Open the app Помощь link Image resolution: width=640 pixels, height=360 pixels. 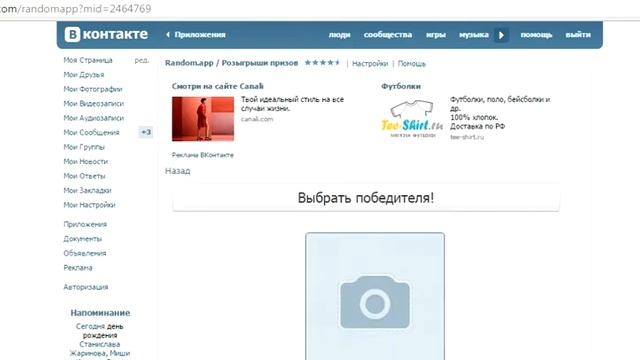click(411, 64)
